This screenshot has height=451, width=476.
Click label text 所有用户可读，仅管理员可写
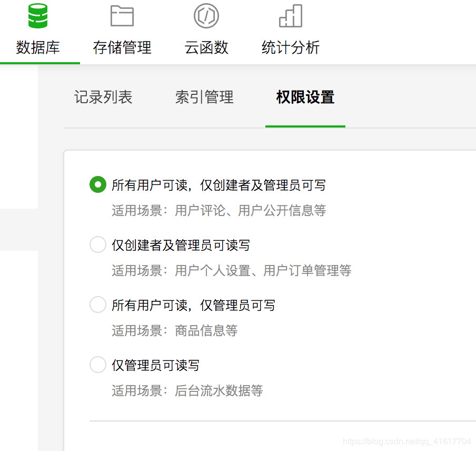[193, 305]
